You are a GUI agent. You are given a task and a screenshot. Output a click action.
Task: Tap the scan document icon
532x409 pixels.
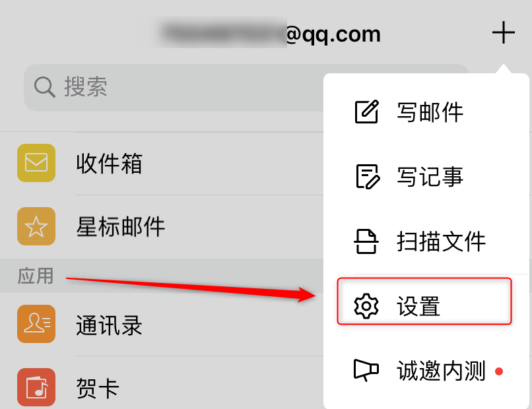(366, 241)
